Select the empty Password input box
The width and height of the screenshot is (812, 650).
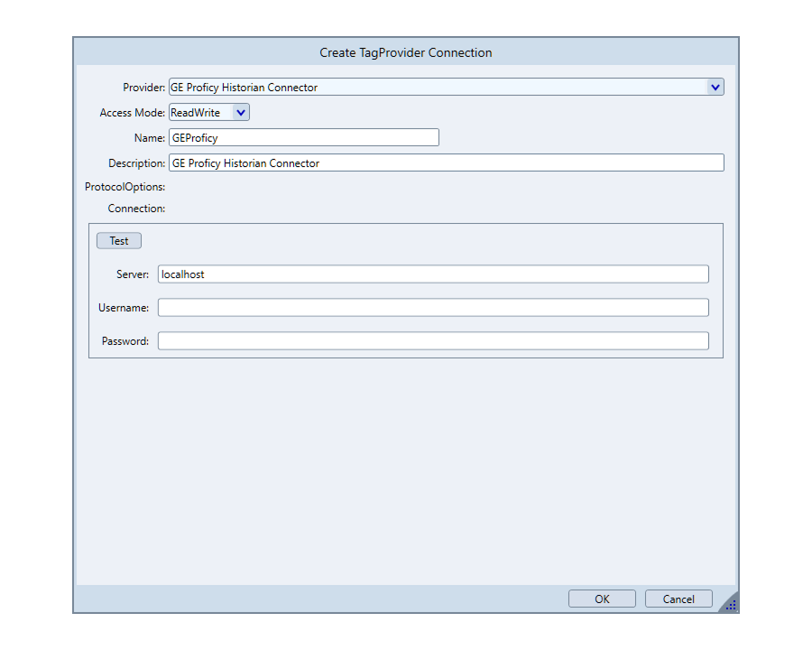tap(433, 341)
